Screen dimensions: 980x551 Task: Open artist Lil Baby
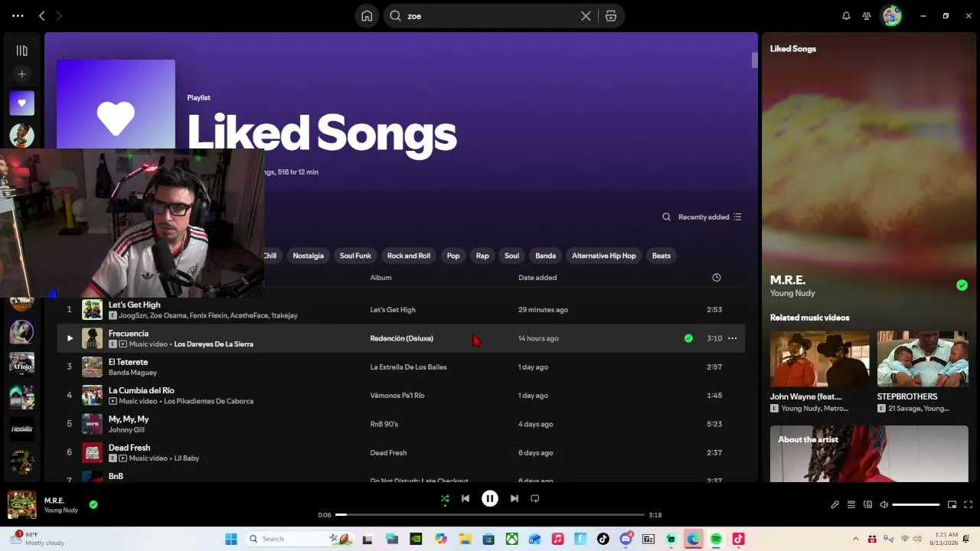[187, 458]
